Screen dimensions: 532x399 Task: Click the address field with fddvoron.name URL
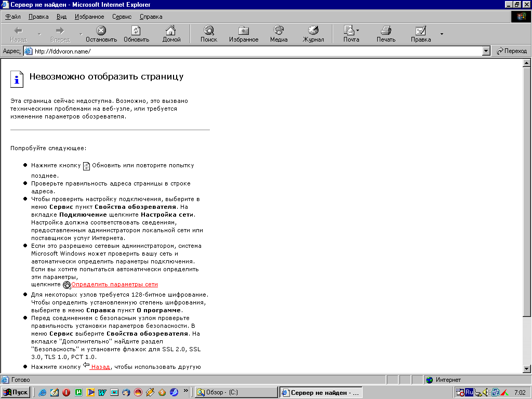[x=255, y=51]
